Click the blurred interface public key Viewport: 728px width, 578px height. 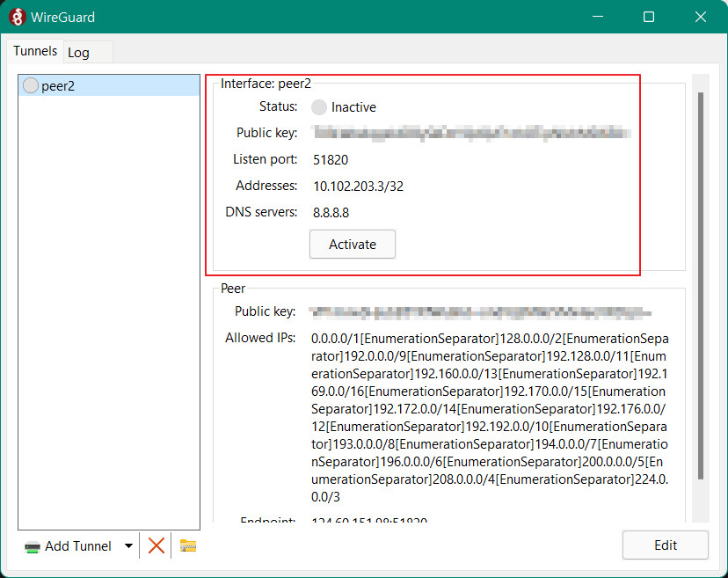[x=472, y=133]
